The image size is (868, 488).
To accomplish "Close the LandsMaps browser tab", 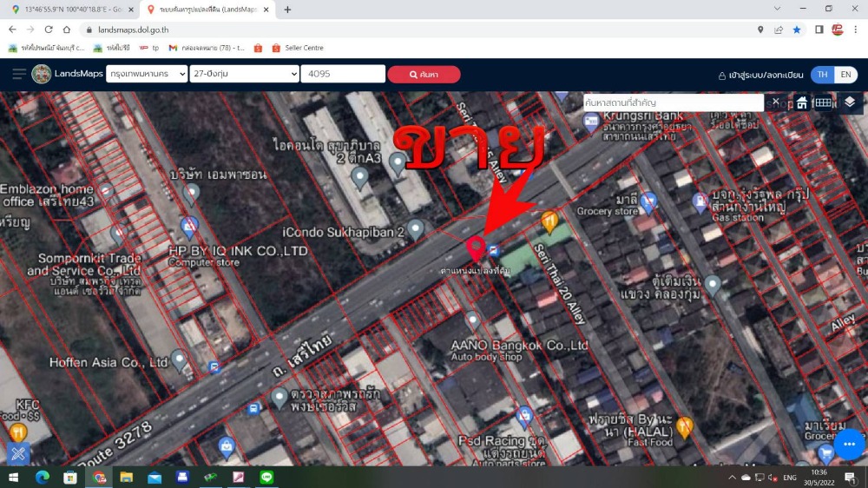I will [x=266, y=10].
